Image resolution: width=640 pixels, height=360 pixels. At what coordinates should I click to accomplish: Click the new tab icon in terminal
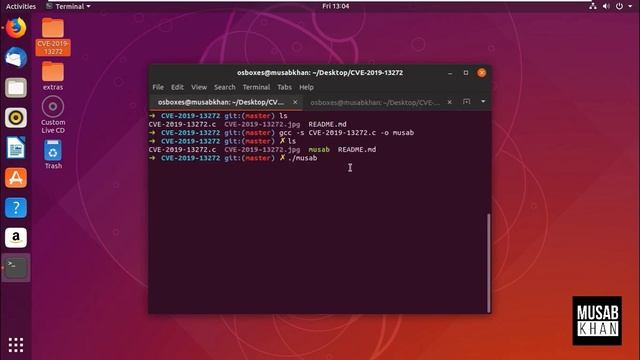(467, 102)
